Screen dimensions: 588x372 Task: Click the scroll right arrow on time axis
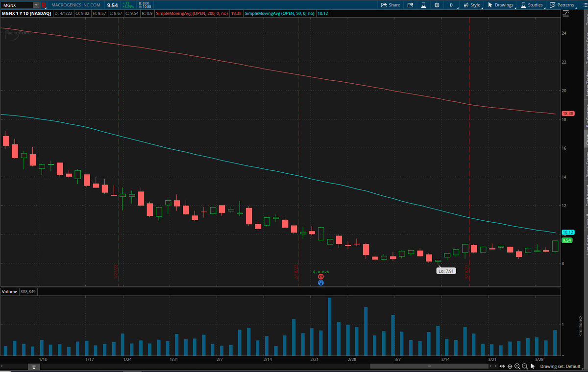tap(495, 366)
